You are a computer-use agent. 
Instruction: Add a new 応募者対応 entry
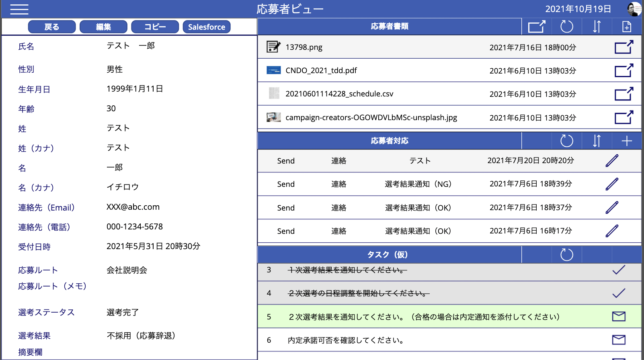(x=627, y=141)
